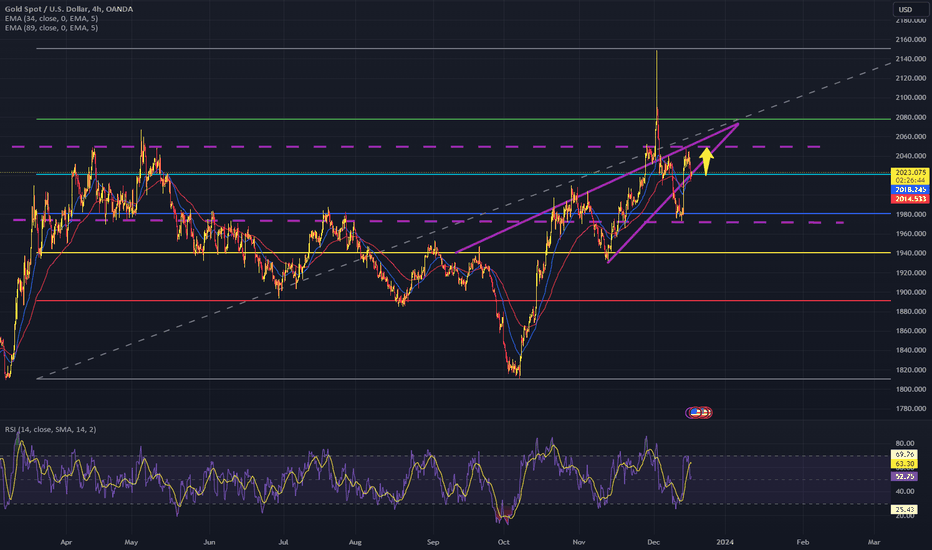Viewport: 932px width, 550px height.
Task: Click the 1960.000 price axis label
Action: tap(911, 234)
